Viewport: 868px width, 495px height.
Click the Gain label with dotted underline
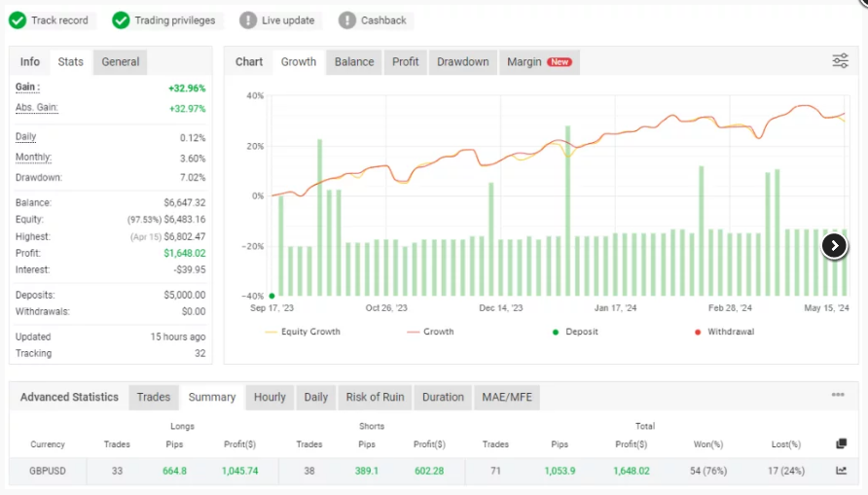coord(27,87)
